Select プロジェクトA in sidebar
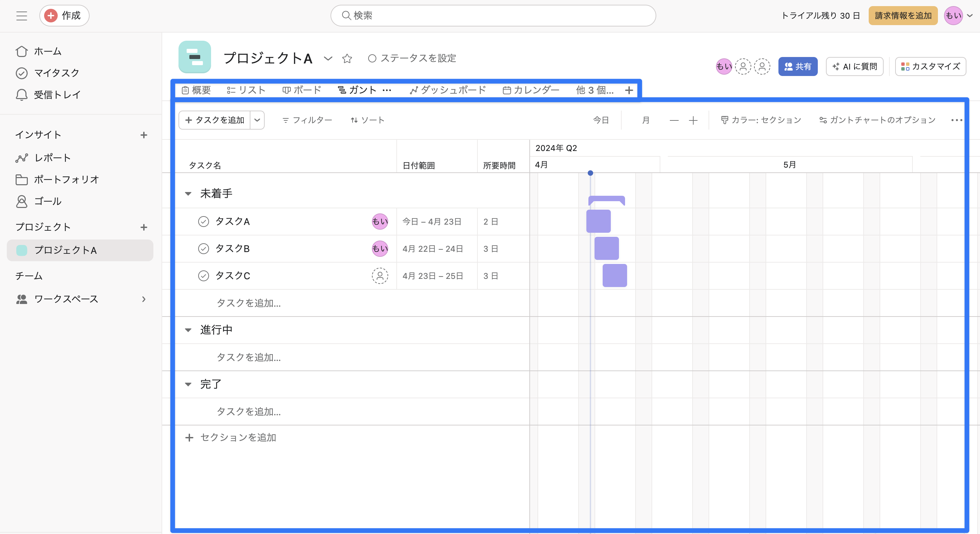 pos(80,250)
